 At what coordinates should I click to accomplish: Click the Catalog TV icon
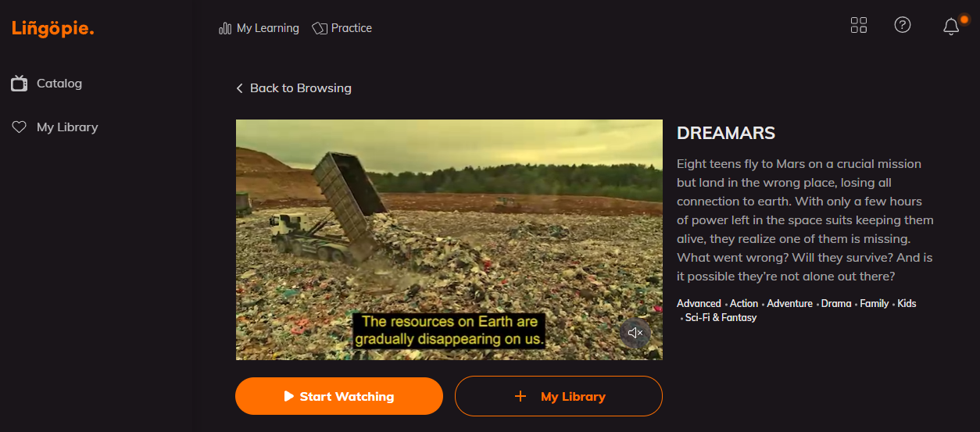click(x=19, y=83)
